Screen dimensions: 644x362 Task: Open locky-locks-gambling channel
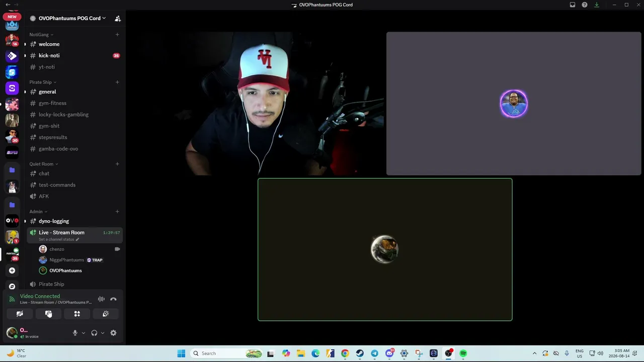tap(74, 115)
